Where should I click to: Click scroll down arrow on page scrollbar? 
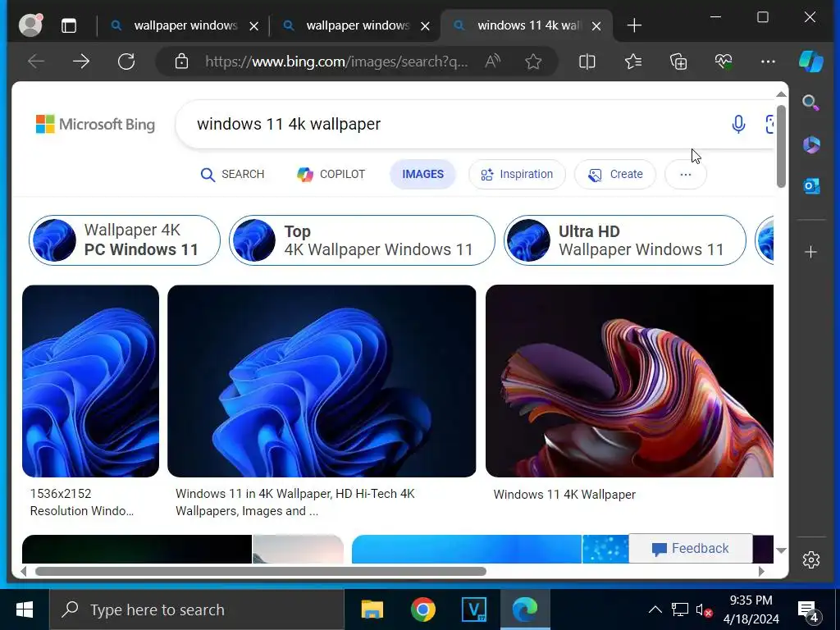[x=781, y=550]
